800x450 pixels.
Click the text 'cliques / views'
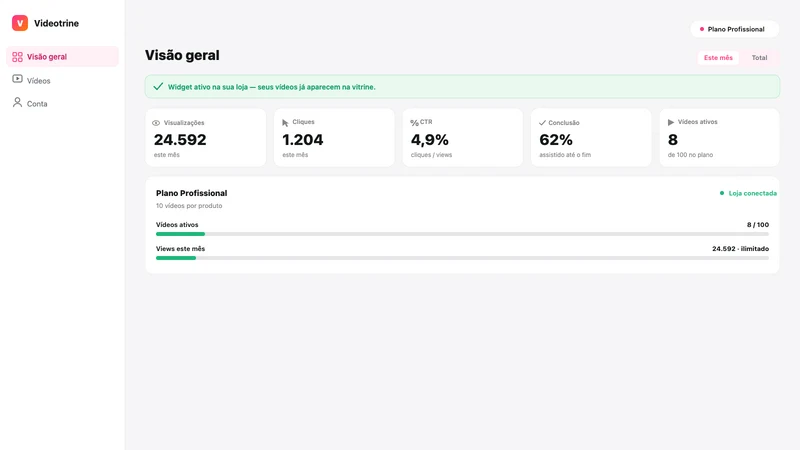[x=431, y=155]
